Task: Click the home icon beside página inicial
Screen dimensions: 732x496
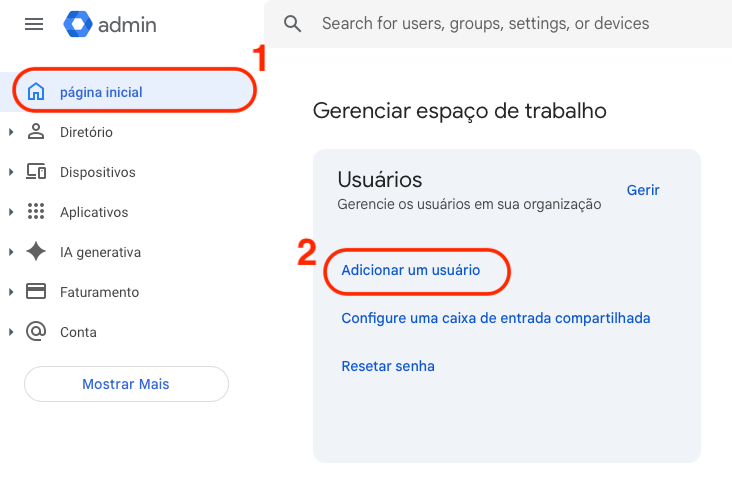Action: [x=36, y=92]
